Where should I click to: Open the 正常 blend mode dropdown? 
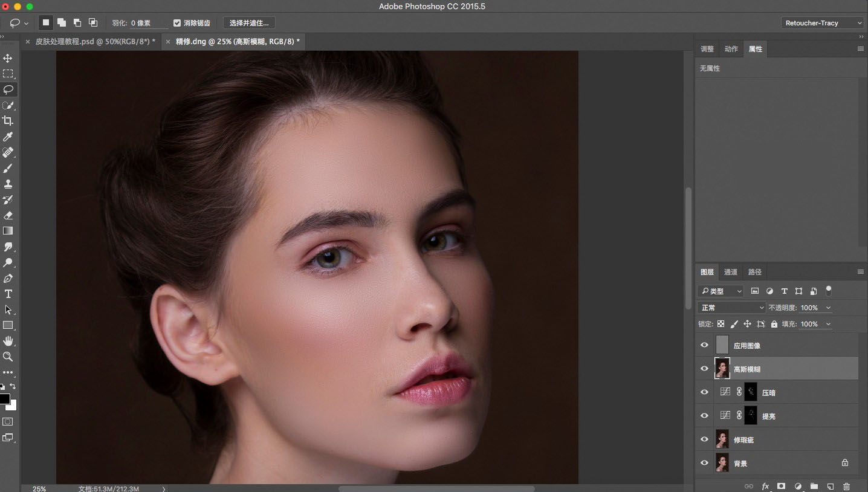click(732, 308)
